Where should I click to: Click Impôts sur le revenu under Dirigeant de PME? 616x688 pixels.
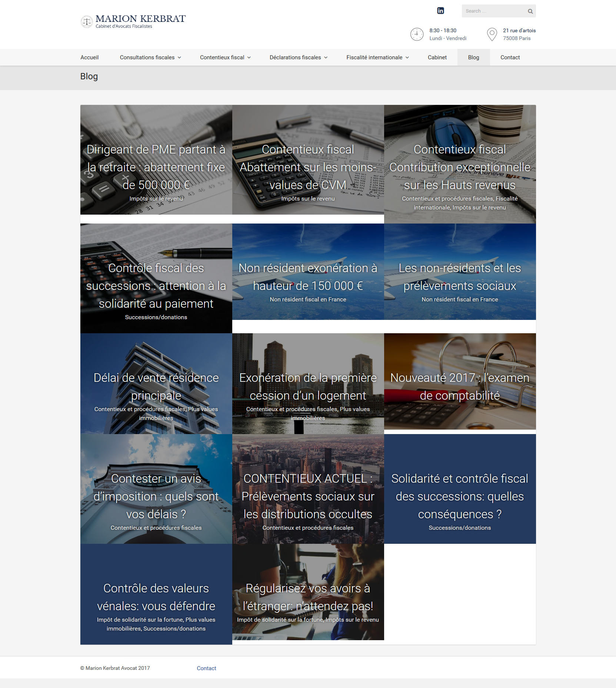pos(156,199)
